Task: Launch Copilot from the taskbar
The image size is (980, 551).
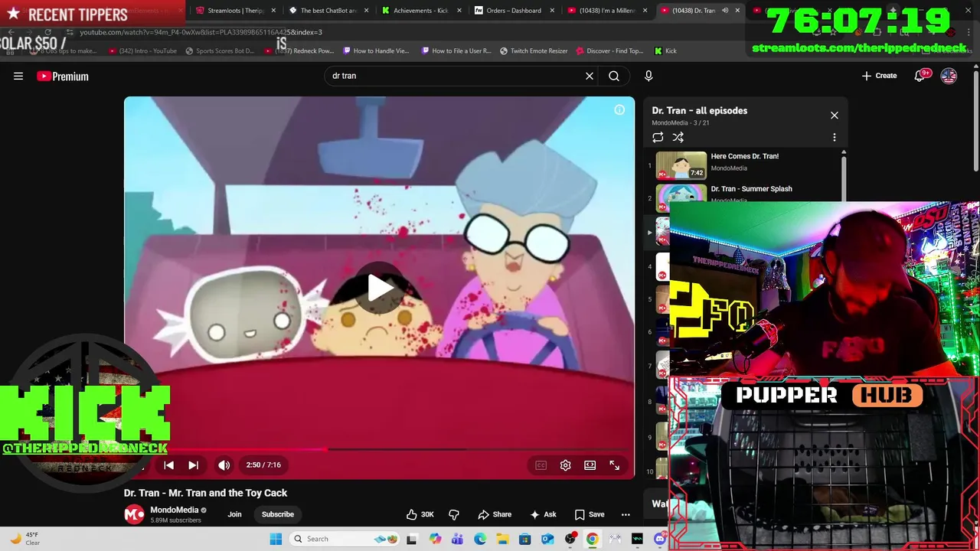Action: click(435, 539)
